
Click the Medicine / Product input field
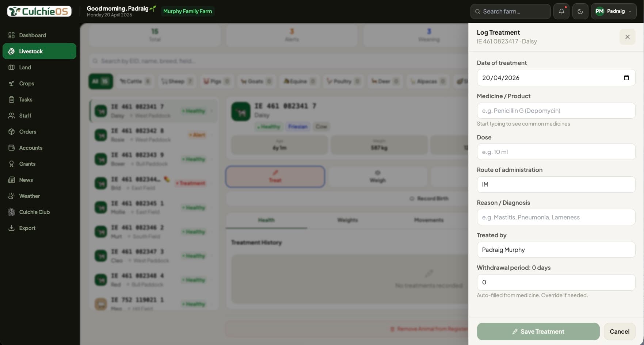point(556,111)
